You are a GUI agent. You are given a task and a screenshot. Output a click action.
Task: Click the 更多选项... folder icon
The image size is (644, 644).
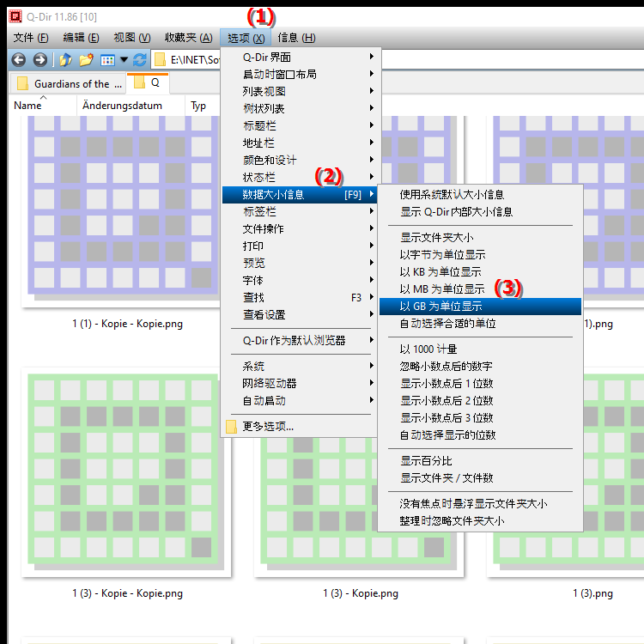pos(231,427)
